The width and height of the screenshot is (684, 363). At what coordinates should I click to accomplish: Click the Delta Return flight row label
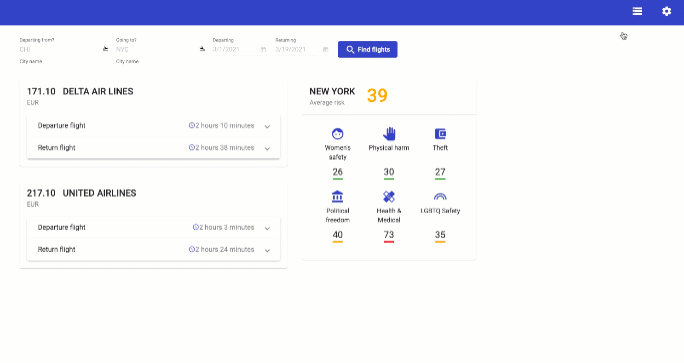[57, 148]
